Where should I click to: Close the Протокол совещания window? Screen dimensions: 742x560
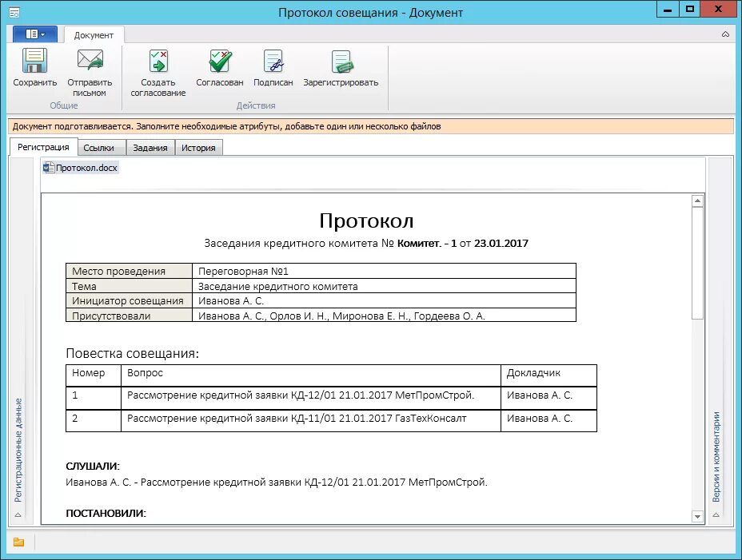tap(718, 9)
